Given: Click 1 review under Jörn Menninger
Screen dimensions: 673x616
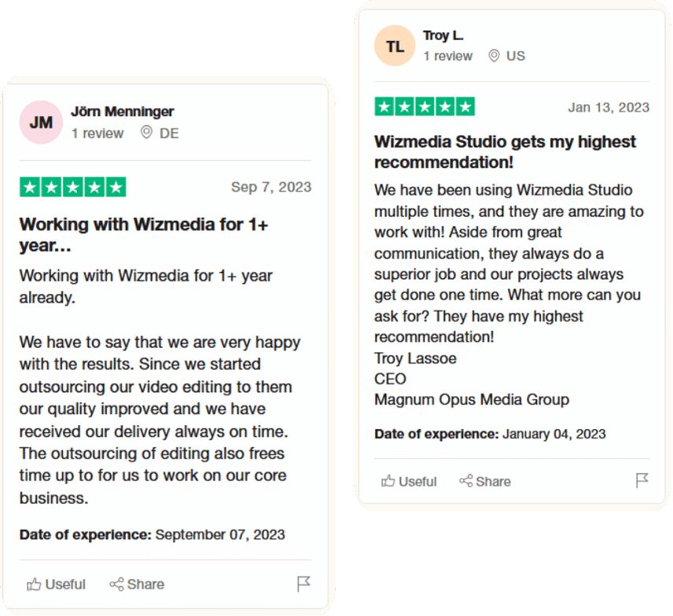Looking at the screenshot, I should [x=97, y=134].
